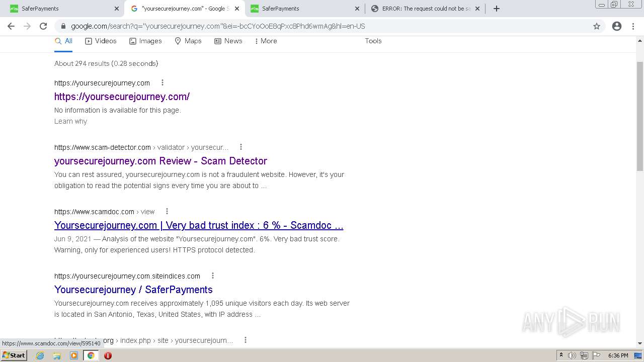Screen dimensions: 644x362
Task: Open the yoursecurejourney.com Review - Scam Detector link
Action: click(160, 161)
